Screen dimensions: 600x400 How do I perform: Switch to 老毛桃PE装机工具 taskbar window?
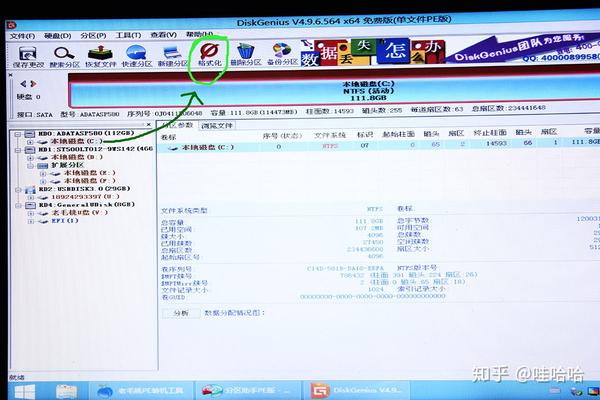[x=141, y=391]
